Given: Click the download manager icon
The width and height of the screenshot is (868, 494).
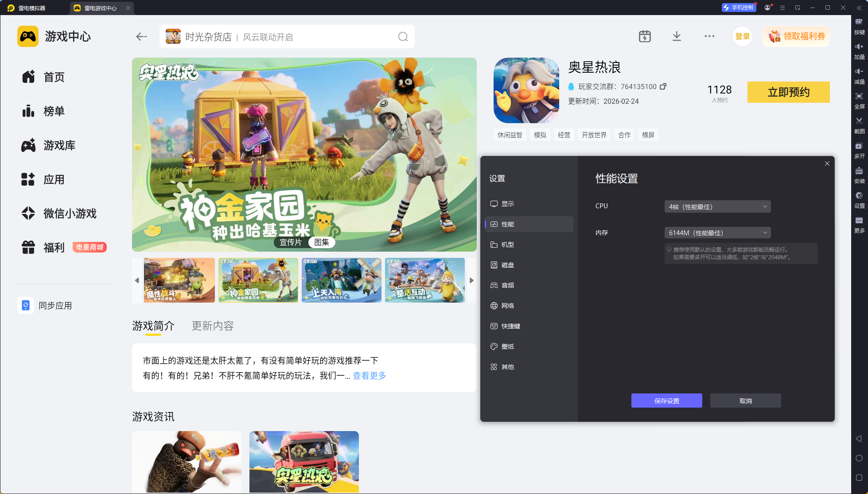Looking at the screenshot, I should 677,36.
